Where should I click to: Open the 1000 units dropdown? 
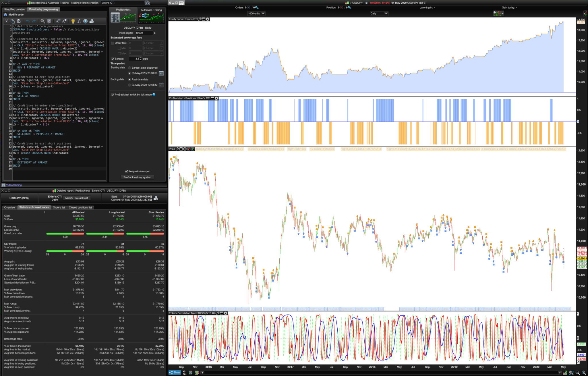coord(263,14)
